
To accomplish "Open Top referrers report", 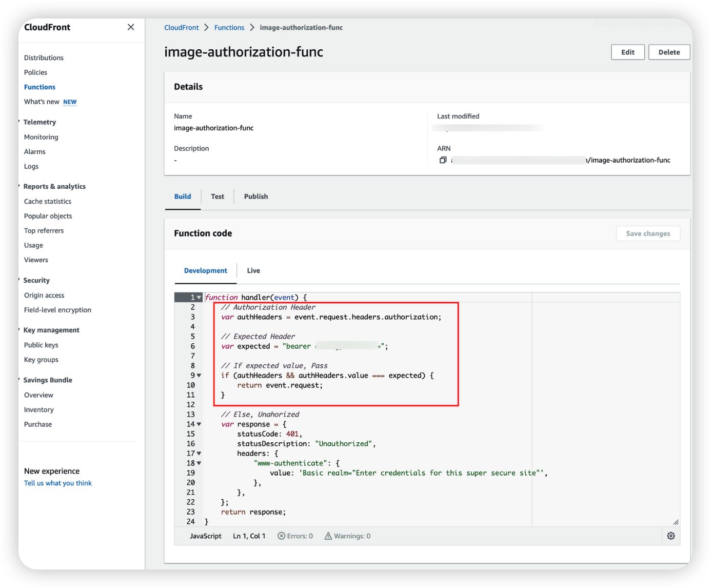I will point(44,231).
